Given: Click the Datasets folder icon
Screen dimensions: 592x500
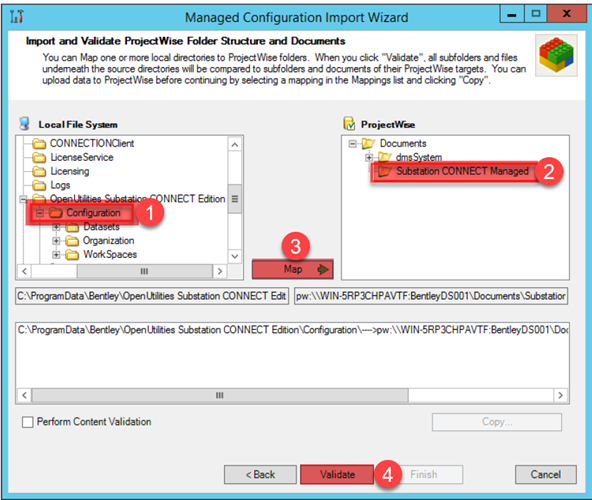Looking at the screenshot, I should 72,227.
